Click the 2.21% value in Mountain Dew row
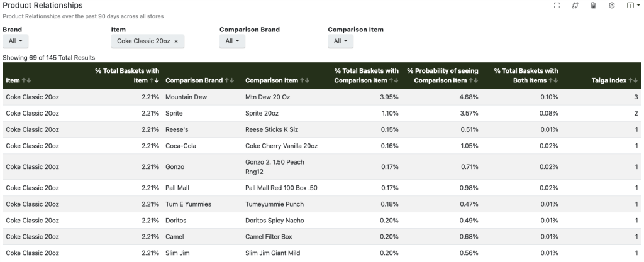Viewport: 644px width, 262px height. point(150,97)
